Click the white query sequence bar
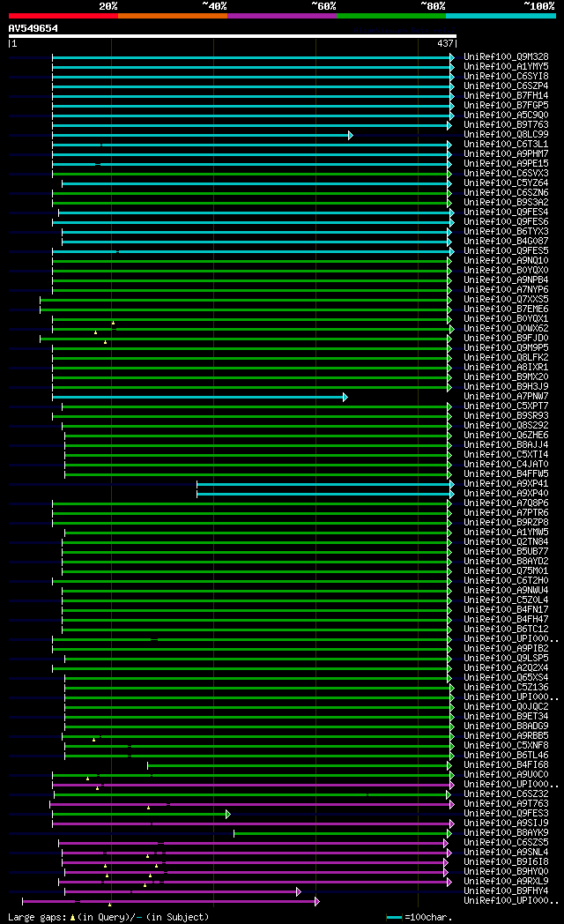The height and width of the screenshot is (924, 564). [x=233, y=36]
